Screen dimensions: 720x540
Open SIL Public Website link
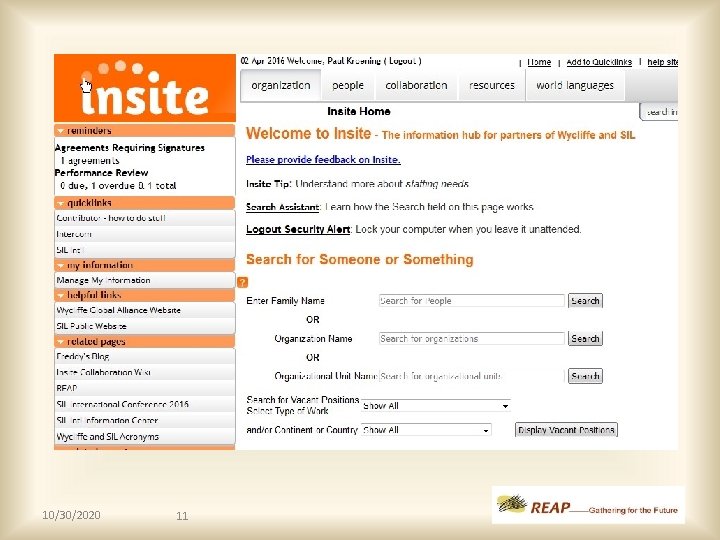(145, 326)
